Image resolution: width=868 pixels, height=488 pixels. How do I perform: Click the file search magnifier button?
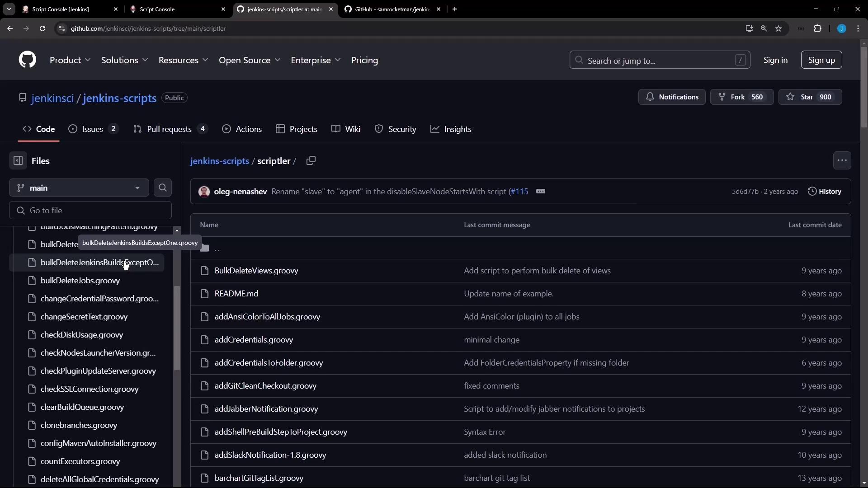point(163,188)
